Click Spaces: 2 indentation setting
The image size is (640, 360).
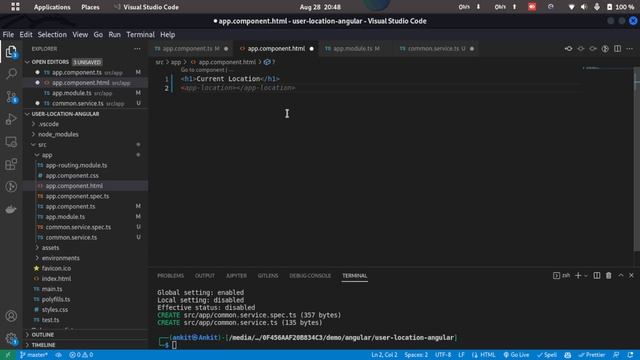point(416,355)
